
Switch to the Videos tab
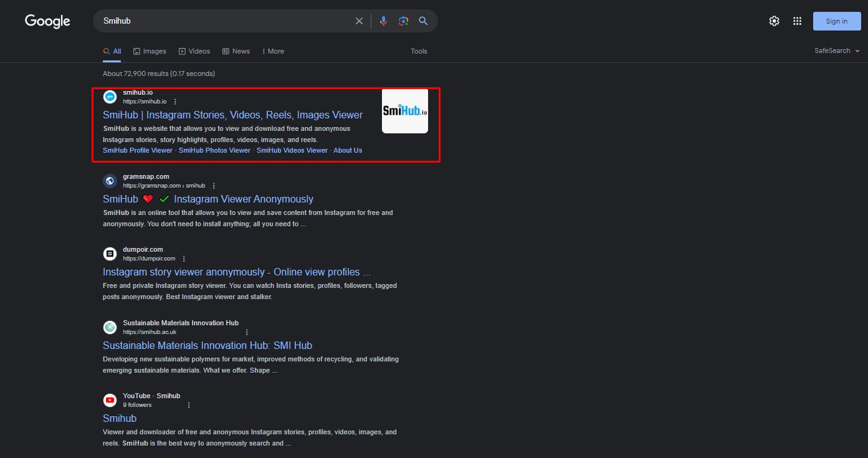[x=194, y=51]
